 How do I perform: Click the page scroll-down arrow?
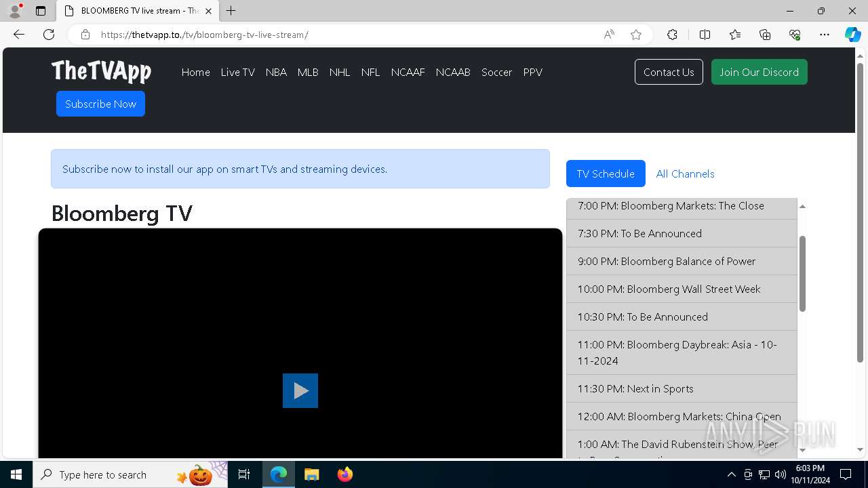point(861,449)
